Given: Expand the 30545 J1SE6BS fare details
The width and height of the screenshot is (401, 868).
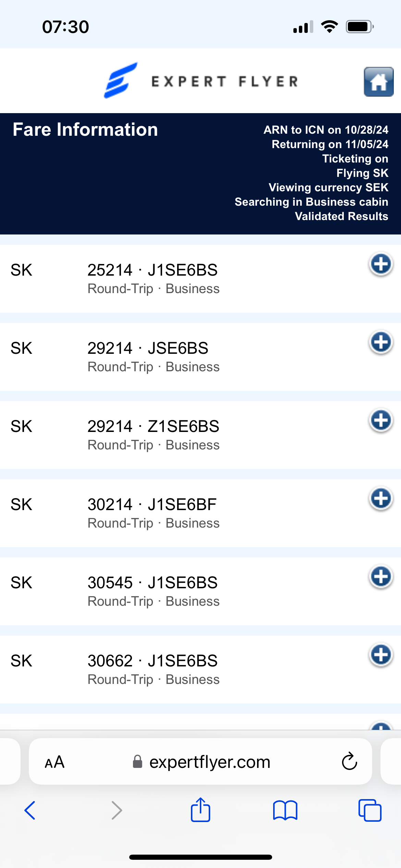Looking at the screenshot, I should pos(380,577).
